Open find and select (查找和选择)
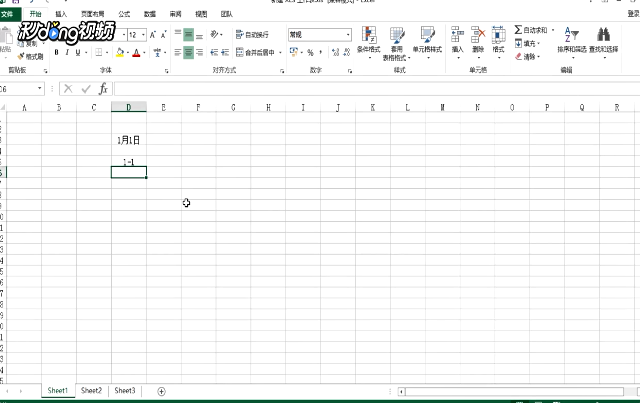This screenshot has height=403, width=640. click(603, 41)
